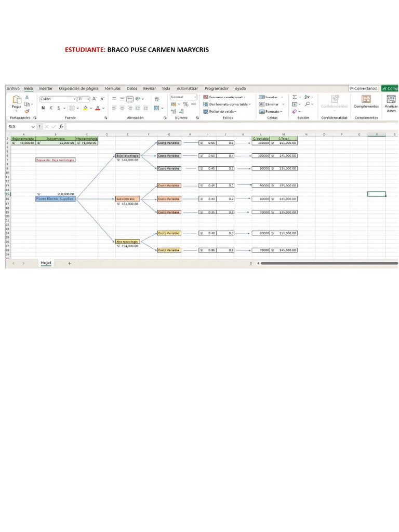
Task: Align text right icon
Action: coord(130,108)
